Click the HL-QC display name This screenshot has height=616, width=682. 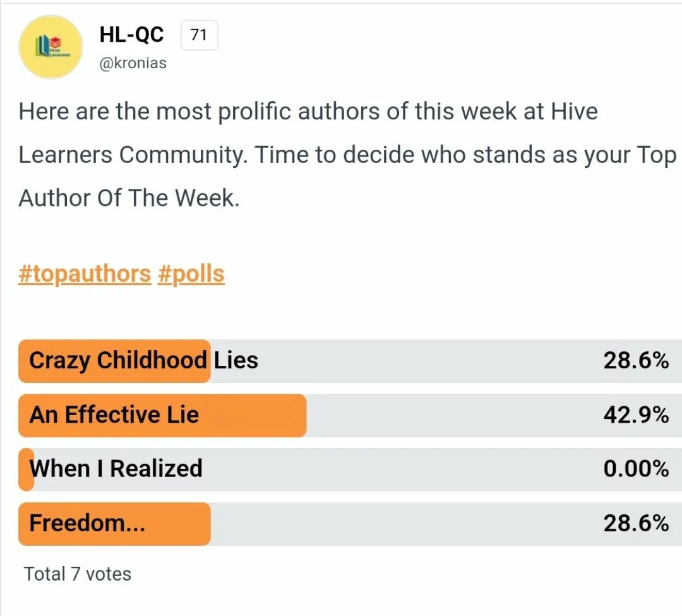(131, 34)
